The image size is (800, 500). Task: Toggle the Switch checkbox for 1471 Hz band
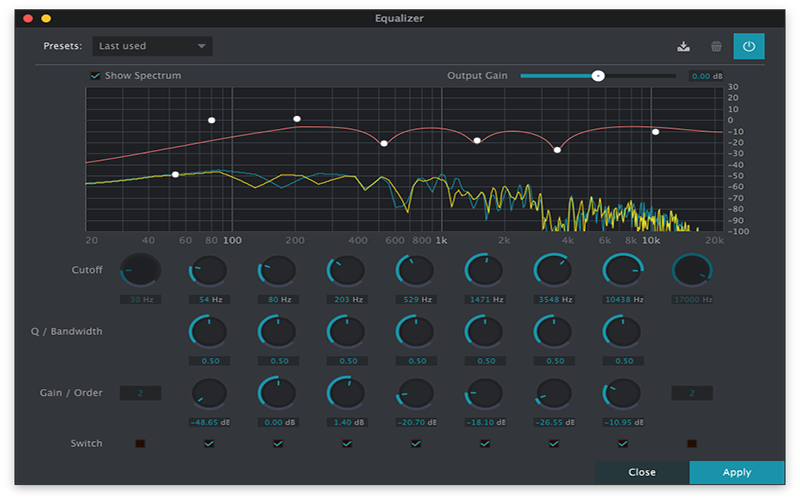point(485,443)
